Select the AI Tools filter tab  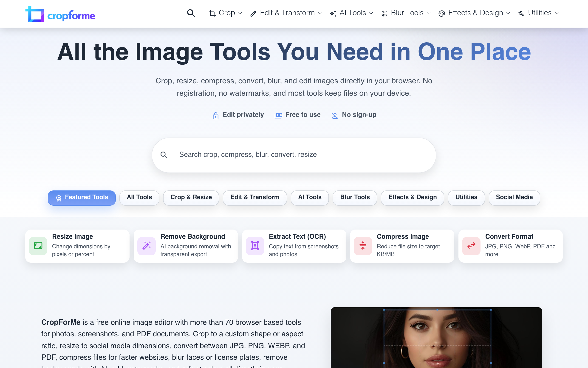[310, 198]
